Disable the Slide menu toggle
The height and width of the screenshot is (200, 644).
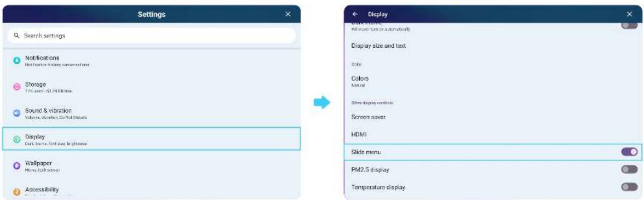point(629,152)
